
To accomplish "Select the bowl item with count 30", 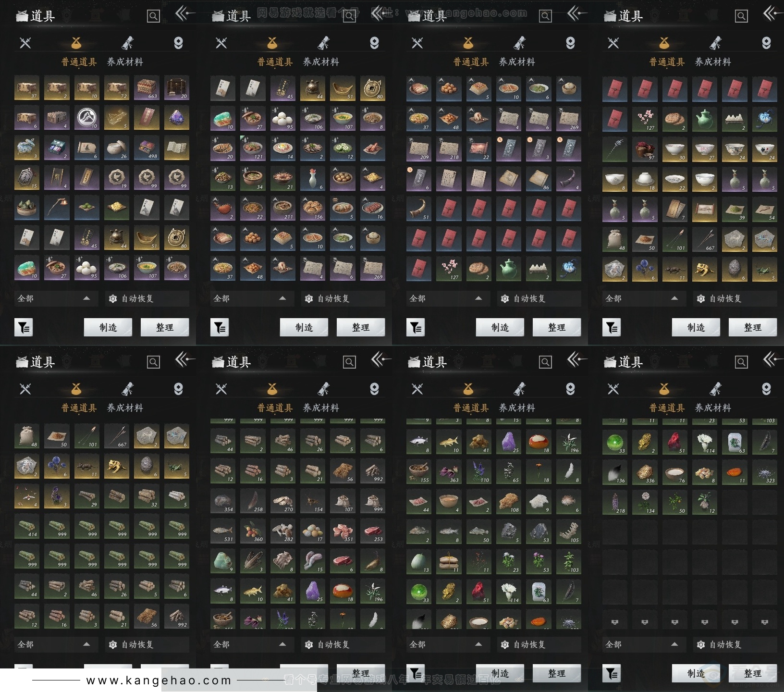I will click(675, 148).
